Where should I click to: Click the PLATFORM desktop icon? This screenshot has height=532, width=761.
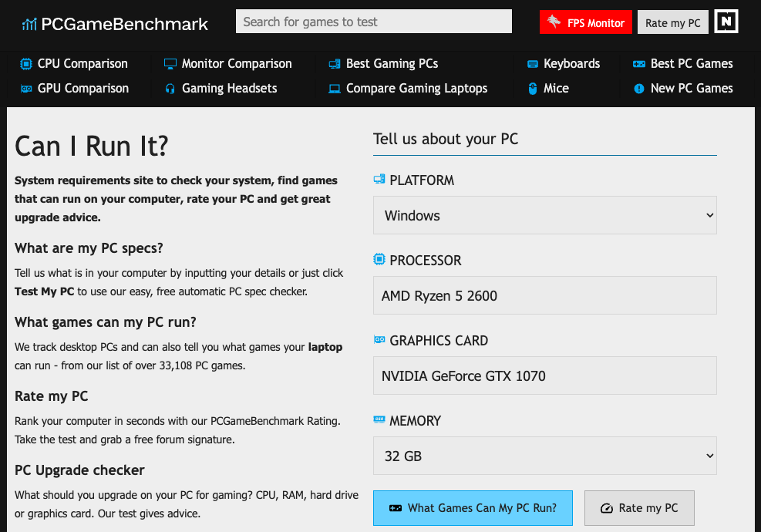click(x=379, y=179)
